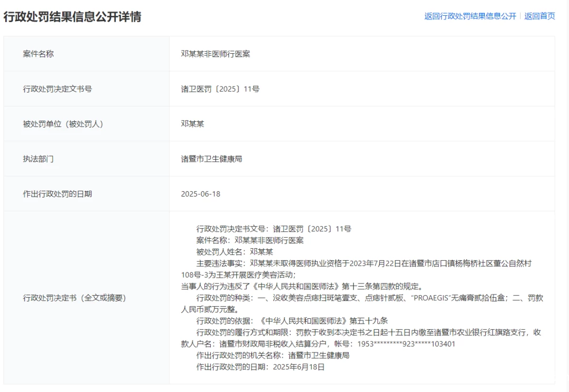Click the bank account number starting with 1953
The image size is (569, 392).
pyautogui.click(x=406, y=344)
